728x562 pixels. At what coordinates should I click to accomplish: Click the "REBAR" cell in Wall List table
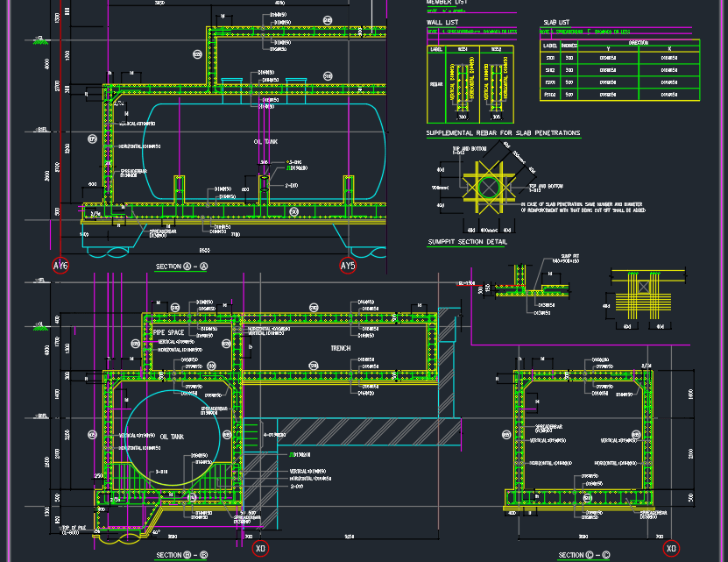point(436,84)
